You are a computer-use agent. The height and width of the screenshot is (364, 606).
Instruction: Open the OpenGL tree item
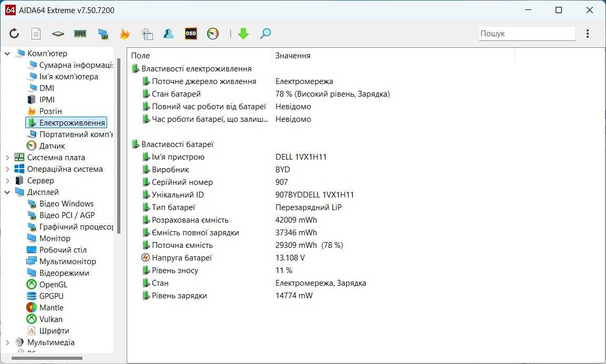coord(47,285)
